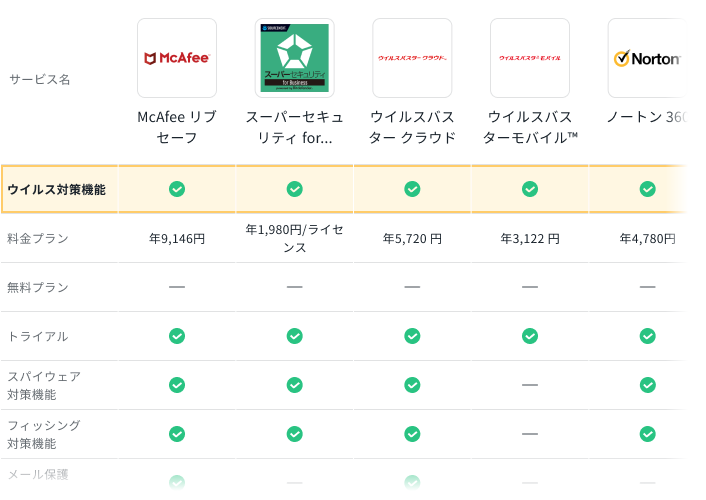Click the スーパーセキュリティ for... product name

point(294,127)
